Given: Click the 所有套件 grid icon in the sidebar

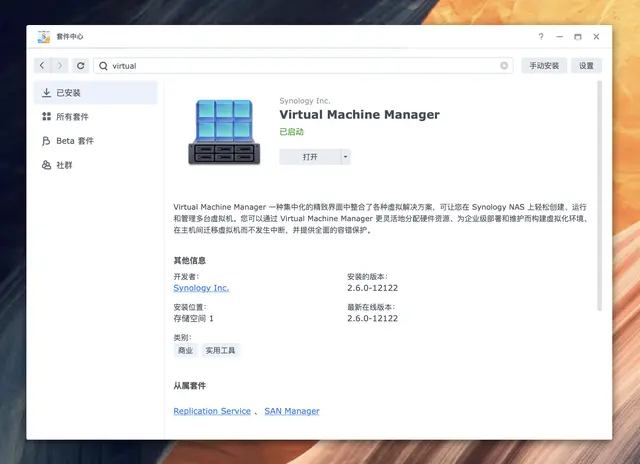Looking at the screenshot, I should pyautogui.click(x=47, y=117).
